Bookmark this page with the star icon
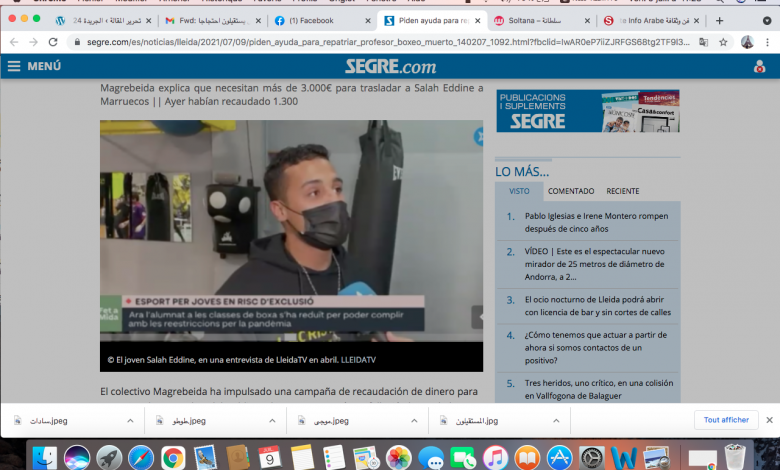This screenshot has height=470, width=780. pos(723,42)
